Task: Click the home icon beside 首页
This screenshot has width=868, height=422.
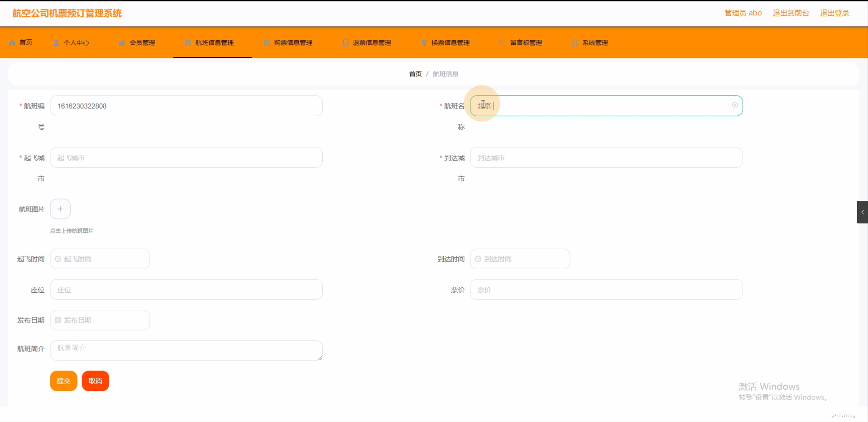Action: [x=12, y=43]
